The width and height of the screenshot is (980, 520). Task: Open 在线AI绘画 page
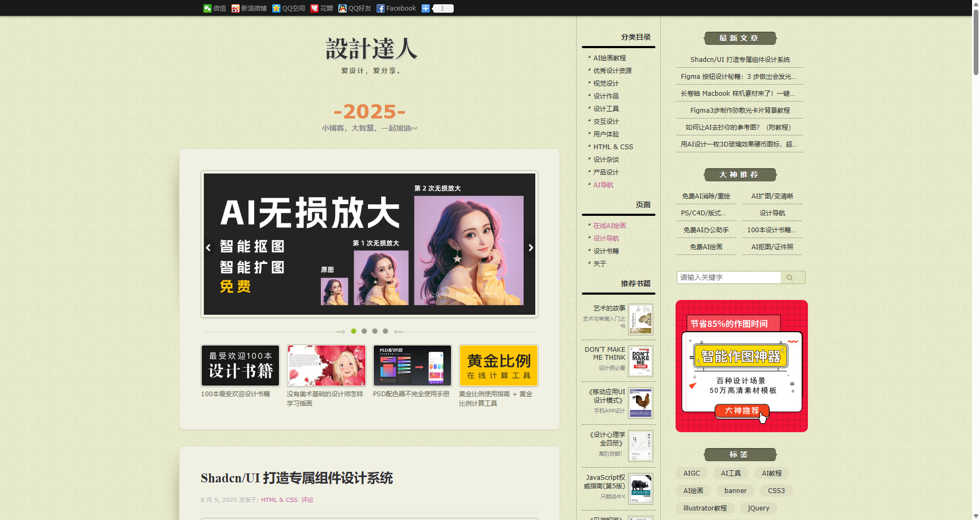(x=609, y=226)
